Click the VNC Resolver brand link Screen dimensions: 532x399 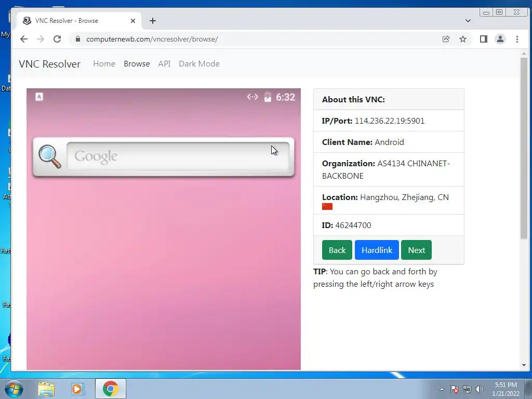[x=49, y=64]
